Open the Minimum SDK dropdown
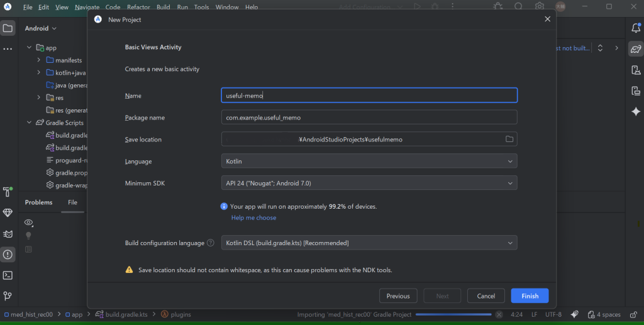This screenshot has width=644, height=325. [369, 183]
